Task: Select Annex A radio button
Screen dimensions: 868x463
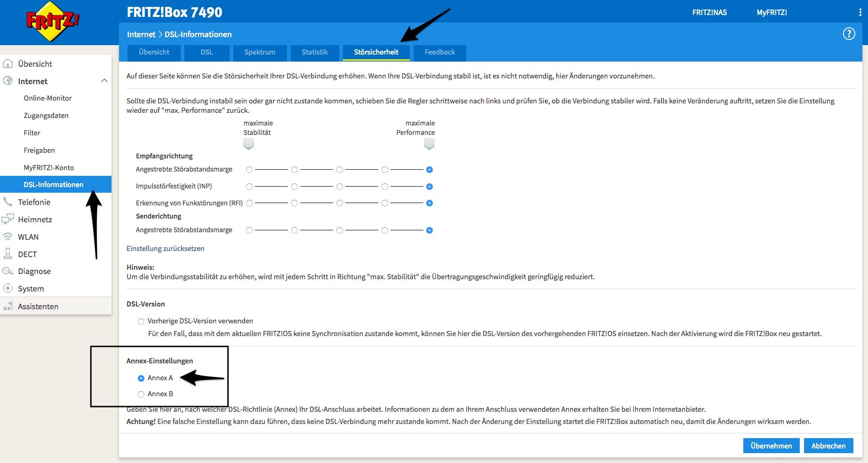Action: (x=141, y=378)
